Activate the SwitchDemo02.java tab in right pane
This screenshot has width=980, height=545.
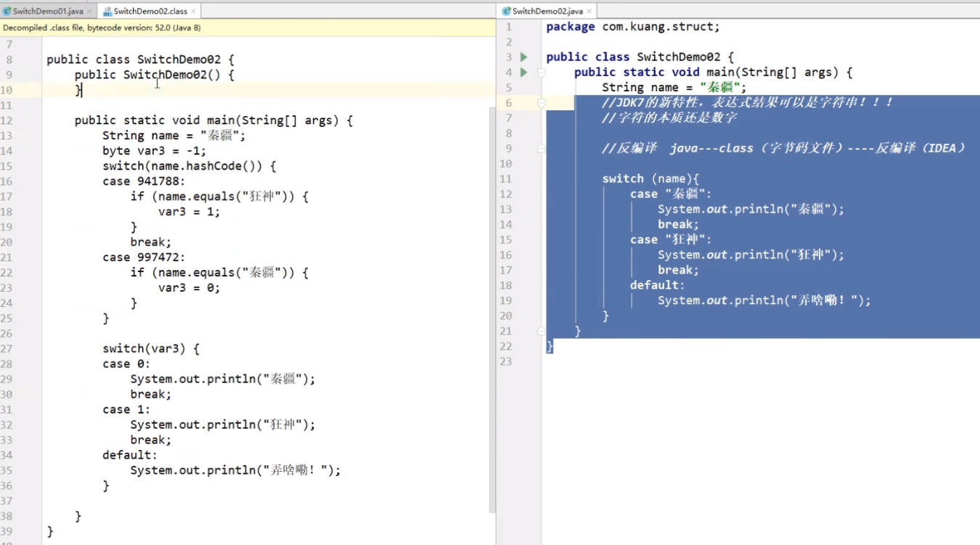(x=547, y=11)
